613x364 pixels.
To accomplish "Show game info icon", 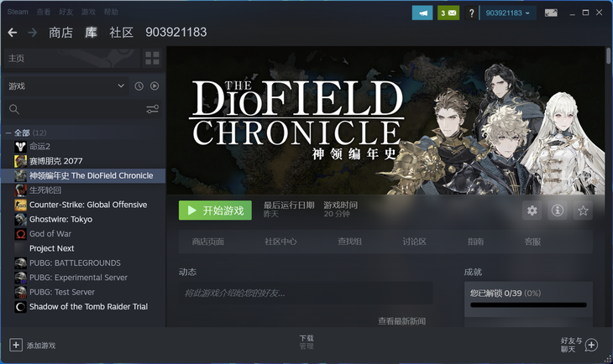I will click(x=558, y=211).
